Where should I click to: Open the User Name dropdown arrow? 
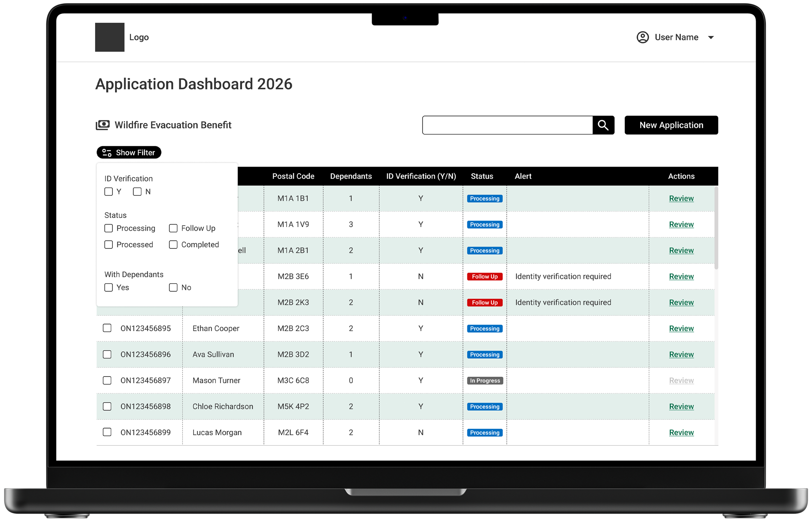(x=711, y=37)
